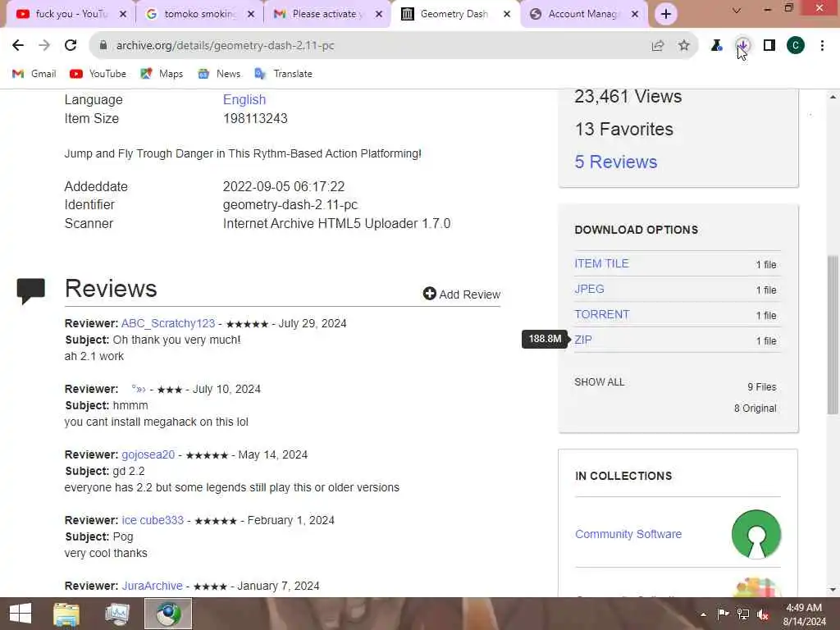Viewport: 840px width, 630px height.
Task: Select the Geometry Dash tab
Action: (454, 14)
